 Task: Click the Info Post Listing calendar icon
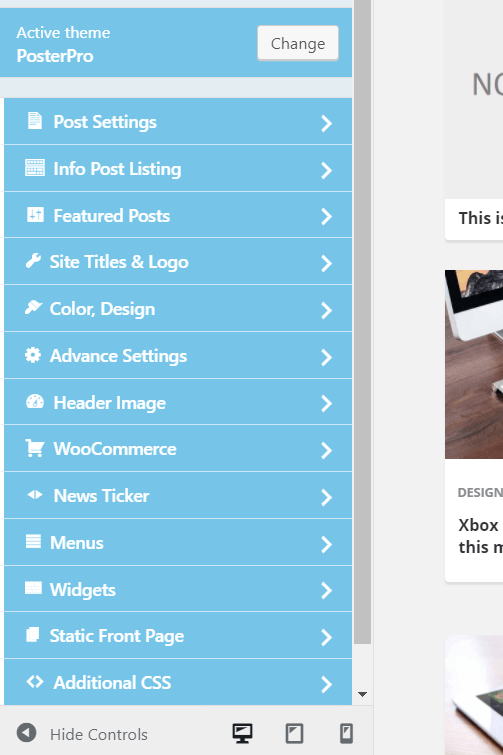pyautogui.click(x=35, y=168)
